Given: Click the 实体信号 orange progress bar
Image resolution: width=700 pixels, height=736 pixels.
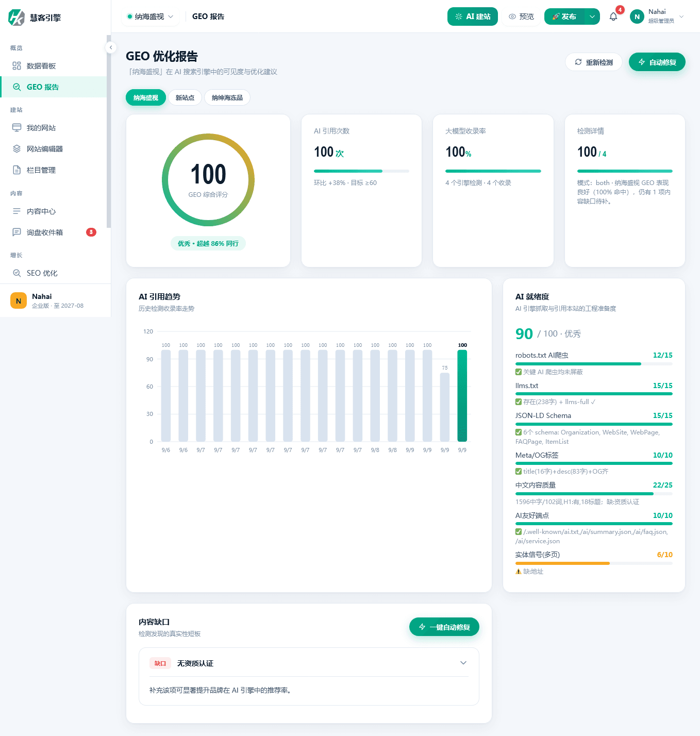Looking at the screenshot, I should (562, 563).
